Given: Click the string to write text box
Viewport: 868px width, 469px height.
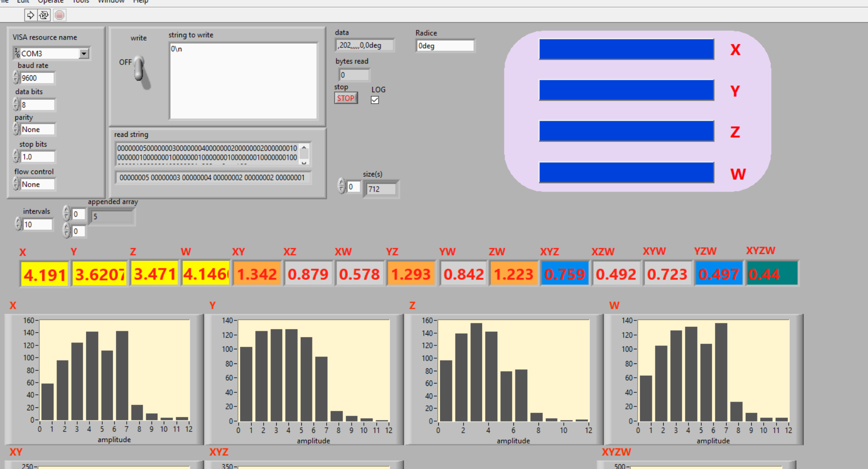Looking at the screenshot, I should (243, 81).
